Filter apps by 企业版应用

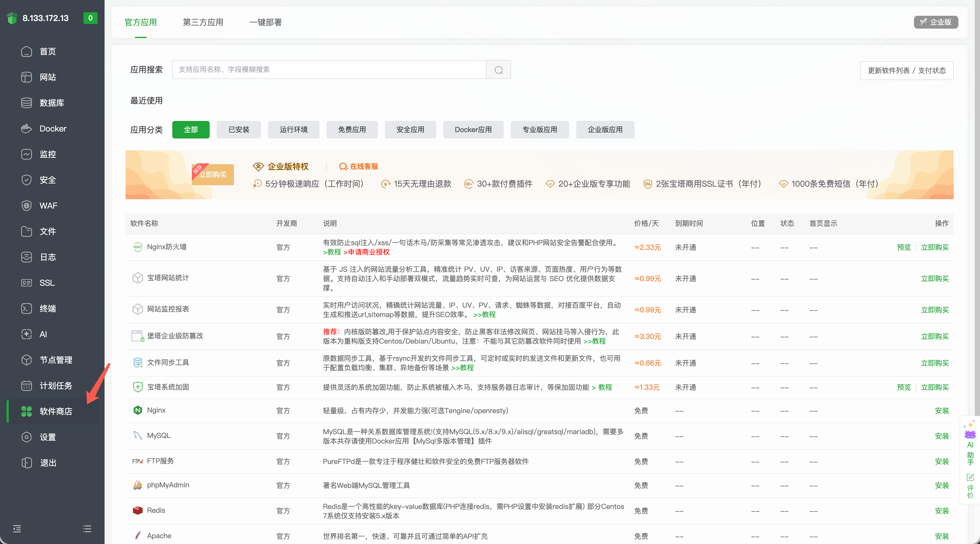point(605,130)
